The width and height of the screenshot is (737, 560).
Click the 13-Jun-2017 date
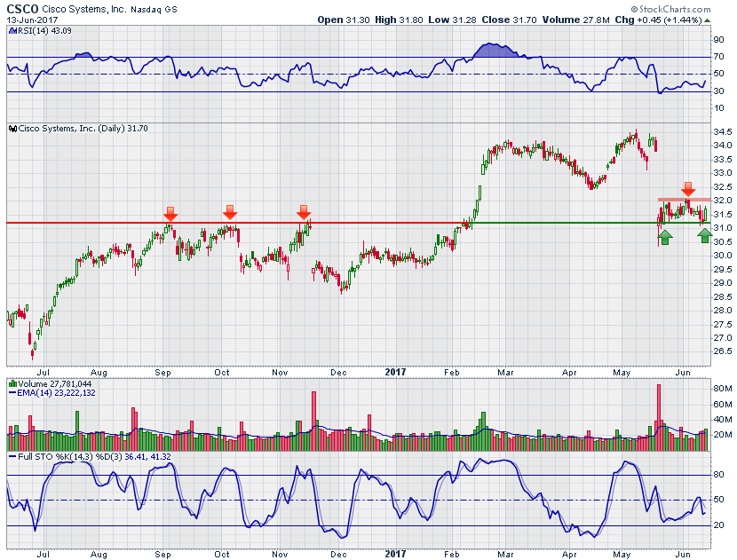(33, 20)
